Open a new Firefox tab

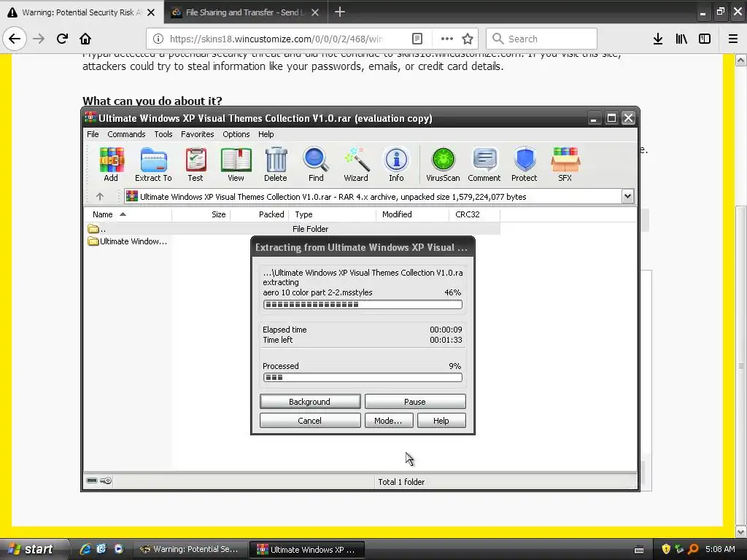pyautogui.click(x=340, y=12)
